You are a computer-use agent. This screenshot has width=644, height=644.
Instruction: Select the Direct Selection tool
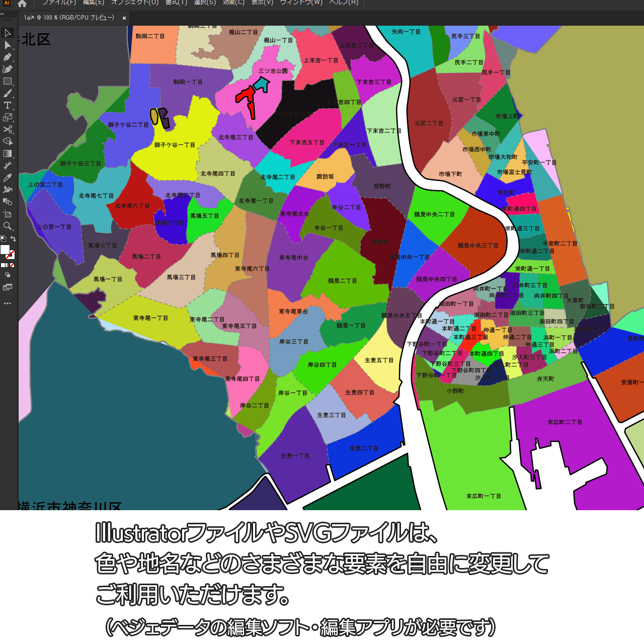coord(8,45)
